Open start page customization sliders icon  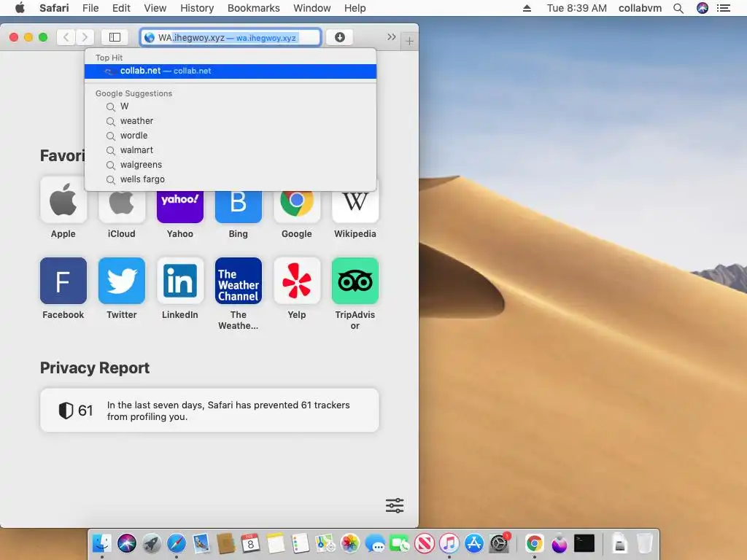pos(395,505)
